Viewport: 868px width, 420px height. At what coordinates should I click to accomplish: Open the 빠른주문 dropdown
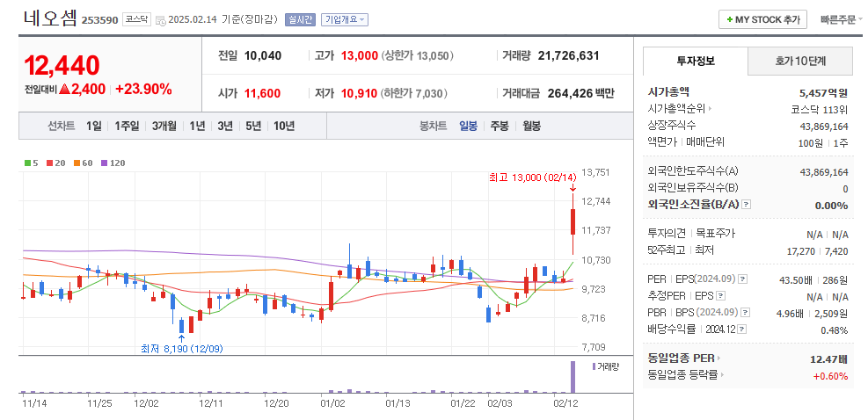[841, 19]
